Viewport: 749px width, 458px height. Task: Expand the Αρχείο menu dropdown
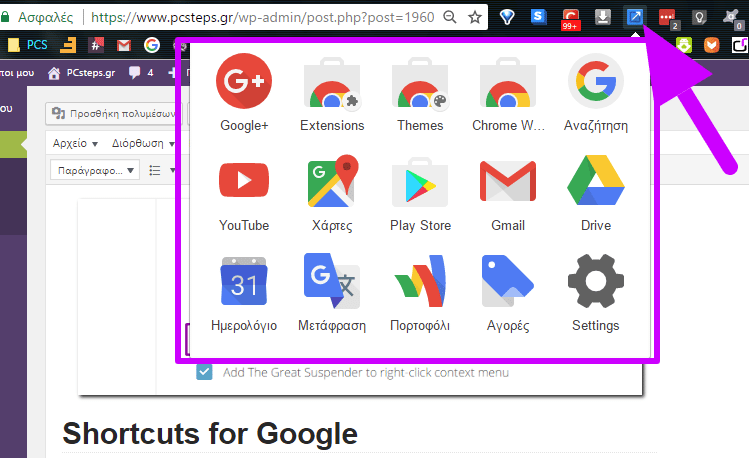click(75, 143)
